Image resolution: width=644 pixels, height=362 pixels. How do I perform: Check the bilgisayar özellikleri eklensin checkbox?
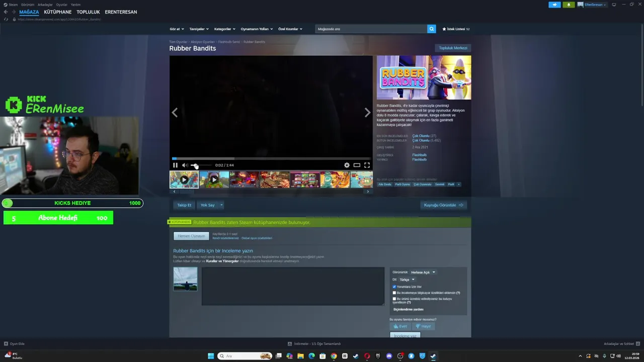[x=394, y=293]
